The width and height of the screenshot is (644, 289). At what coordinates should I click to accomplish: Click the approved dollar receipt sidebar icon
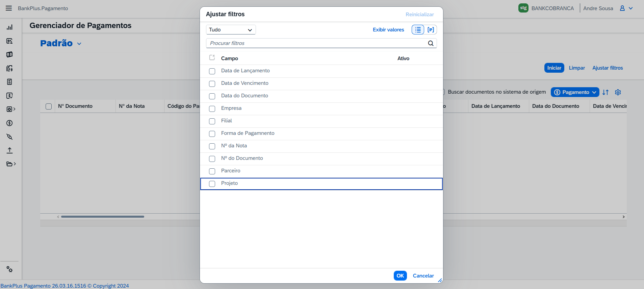pyautogui.click(x=9, y=96)
